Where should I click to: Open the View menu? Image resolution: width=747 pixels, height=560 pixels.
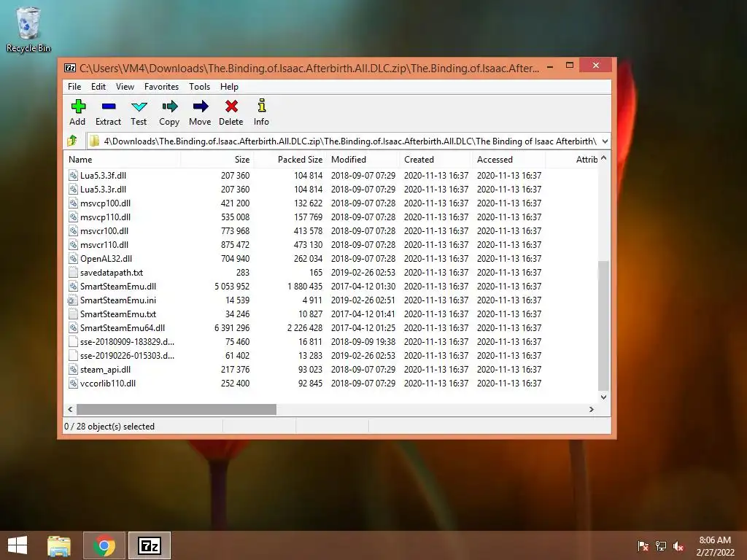125,87
